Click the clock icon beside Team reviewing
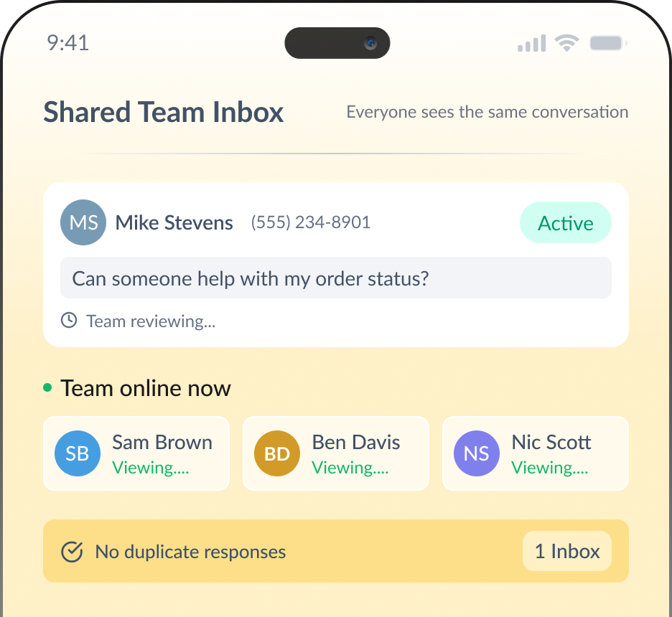 tap(69, 321)
